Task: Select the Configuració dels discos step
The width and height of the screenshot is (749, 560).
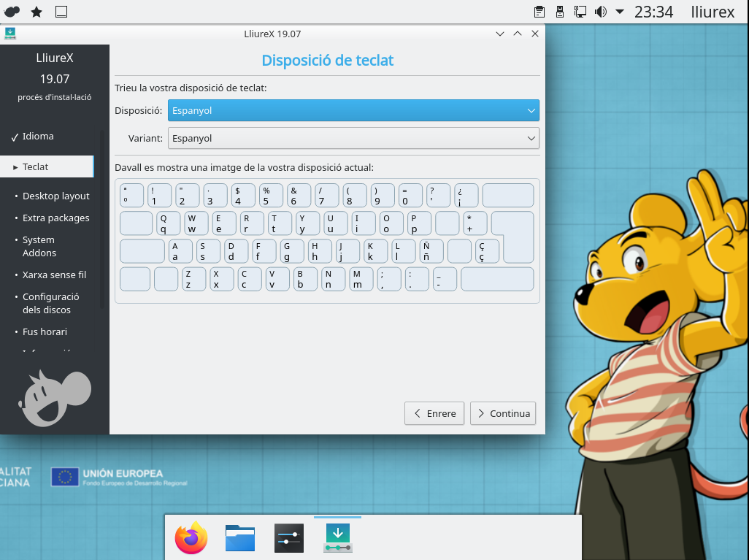Action: tap(50, 304)
